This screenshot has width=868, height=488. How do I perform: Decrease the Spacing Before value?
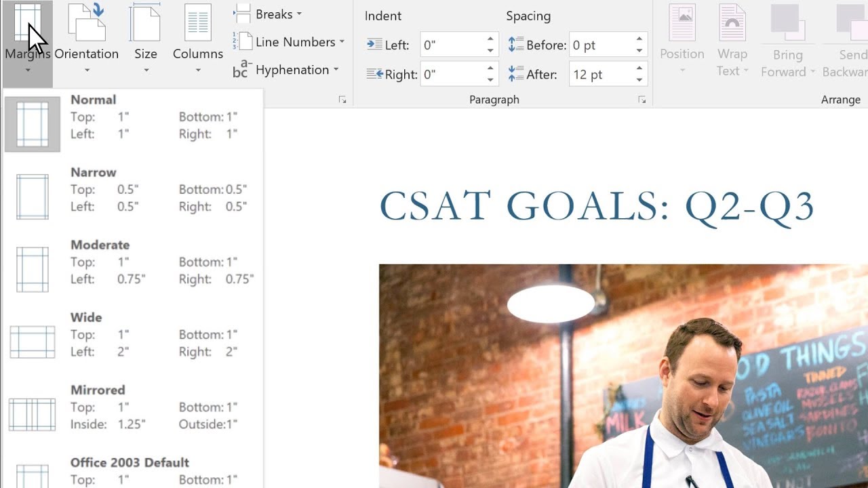pyautogui.click(x=639, y=51)
